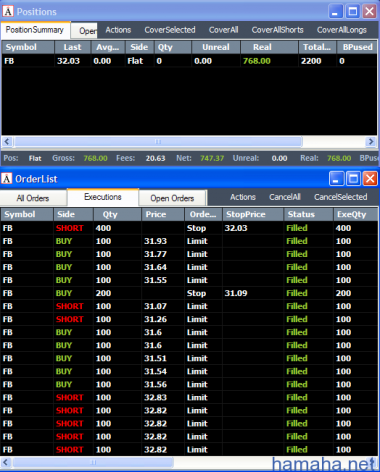Open Actions menu in Positions window
This screenshot has height=472, width=380.
point(118,30)
